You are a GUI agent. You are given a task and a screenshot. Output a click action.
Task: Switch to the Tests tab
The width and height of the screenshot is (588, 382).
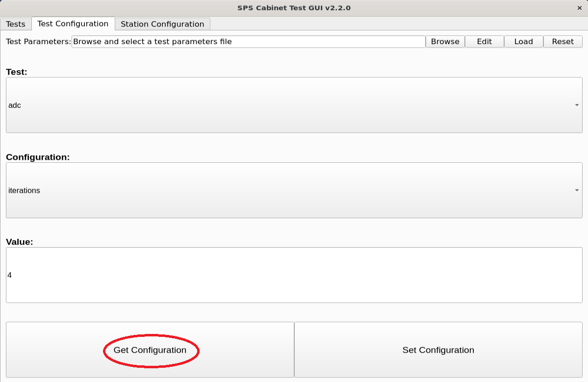tap(16, 24)
